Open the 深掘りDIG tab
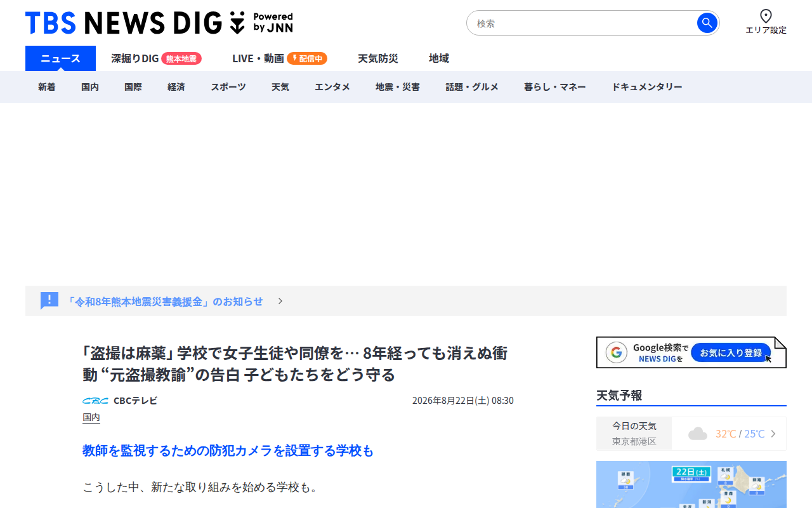The width and height of the screenshot is (812, 508). coord(135,58)
